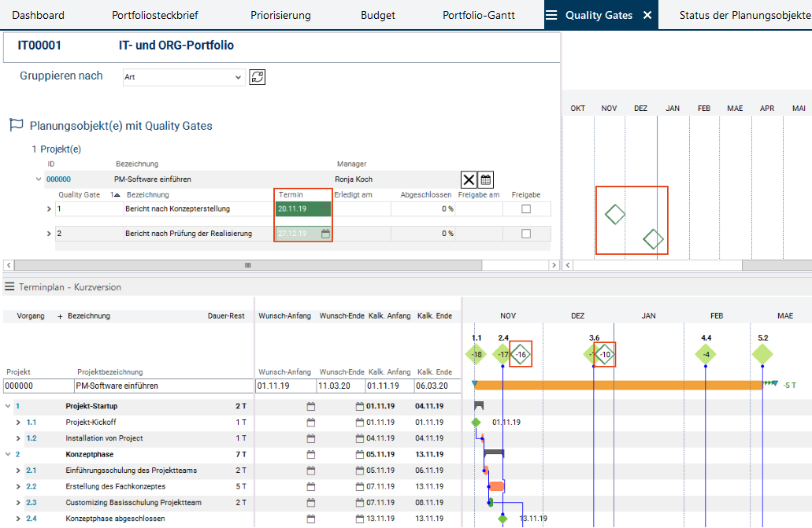The image size is (812, 528).
Task: Click Wunsch-Anfang calendar icon for Projekt-Kickoff
Action: click(310, 423)
